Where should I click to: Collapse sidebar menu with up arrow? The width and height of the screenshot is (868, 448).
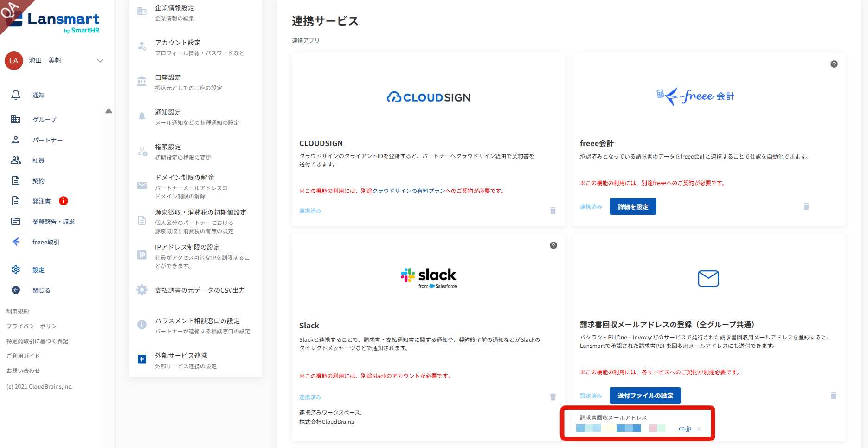click(109, 111)
